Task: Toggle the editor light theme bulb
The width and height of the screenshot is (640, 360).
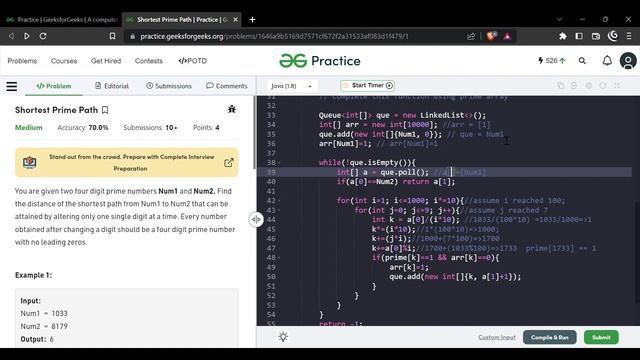Action: pos(283,337)
